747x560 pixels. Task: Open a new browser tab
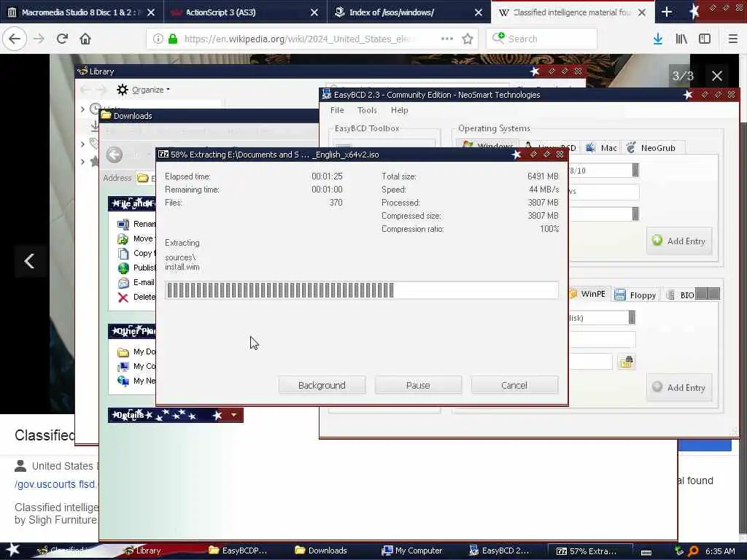667,12
